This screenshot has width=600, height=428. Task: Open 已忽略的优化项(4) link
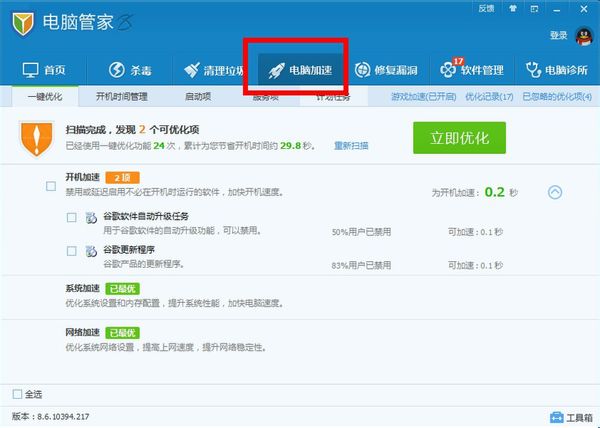(557, 97)
